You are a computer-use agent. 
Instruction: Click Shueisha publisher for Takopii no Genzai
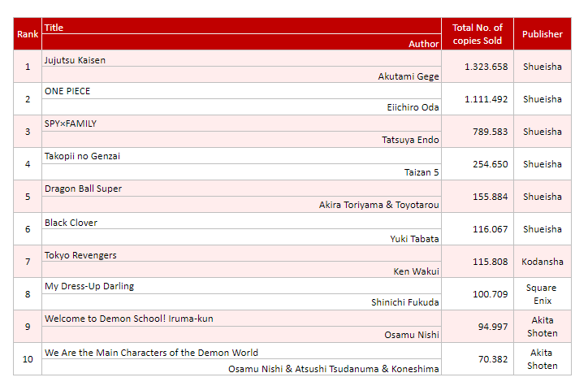(543, 164)
